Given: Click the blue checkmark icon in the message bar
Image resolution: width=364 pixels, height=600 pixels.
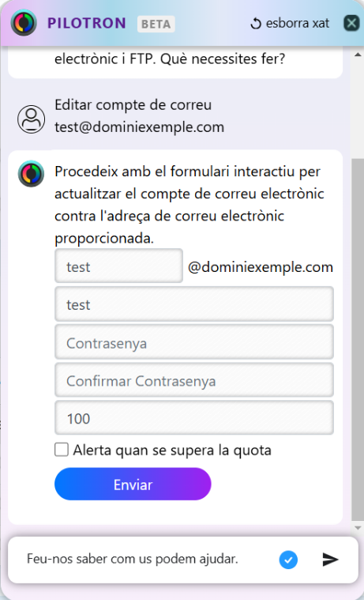Looking at the screenshot, I should 288,560.
